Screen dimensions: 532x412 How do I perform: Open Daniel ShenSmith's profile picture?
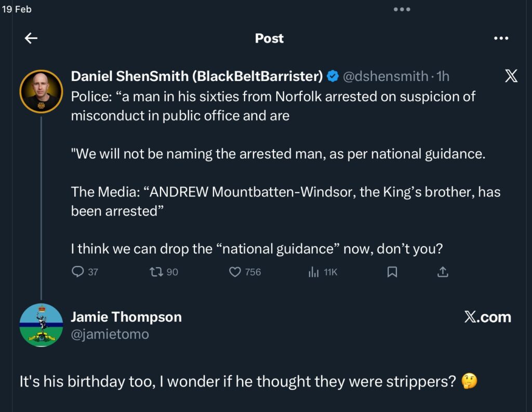[41, 91]
